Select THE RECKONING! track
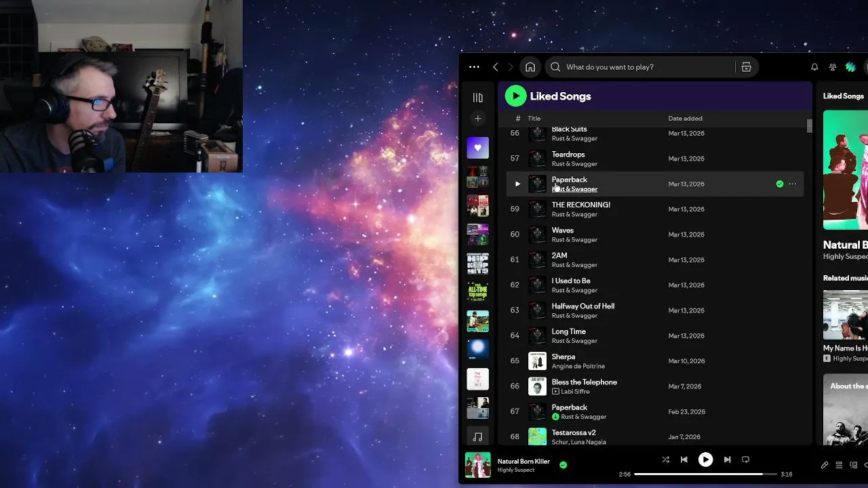The height and width of the screenshot is (488, 868). click(581, 205)
